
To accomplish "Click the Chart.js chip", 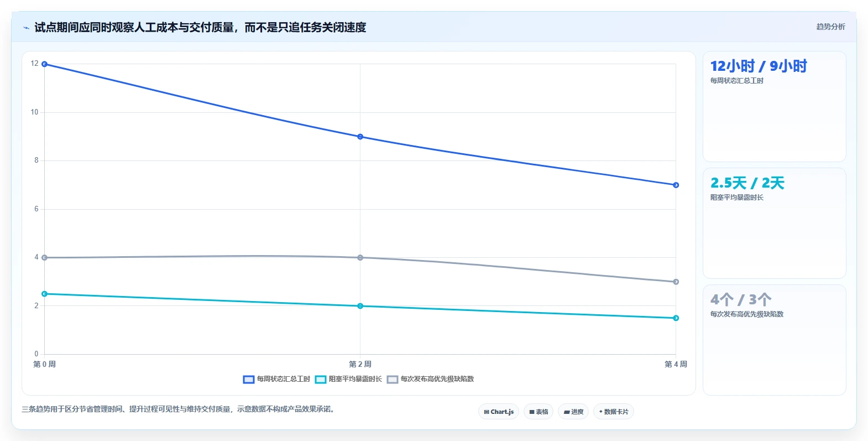I will coord(499,412).
